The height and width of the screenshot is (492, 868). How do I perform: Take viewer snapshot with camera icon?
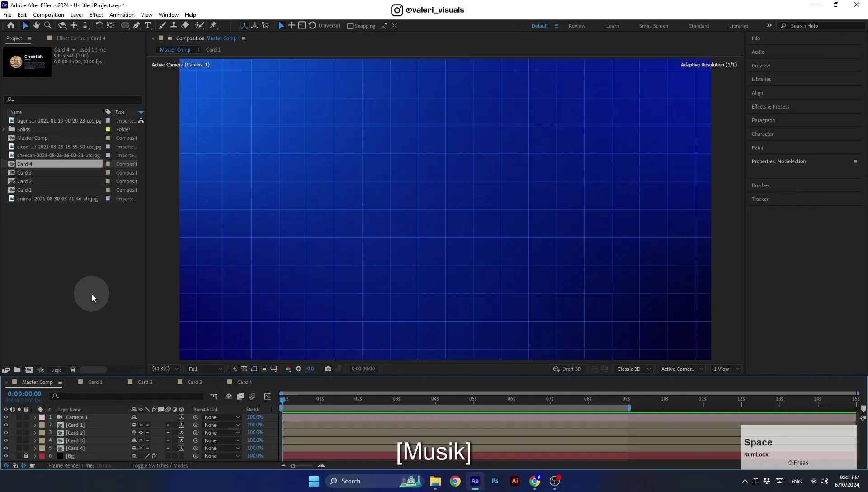[328, 369]
